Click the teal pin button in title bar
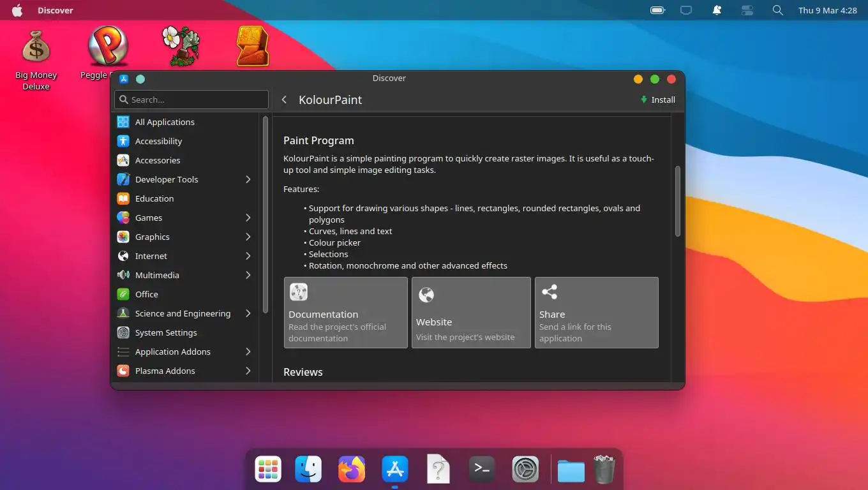 140,79
